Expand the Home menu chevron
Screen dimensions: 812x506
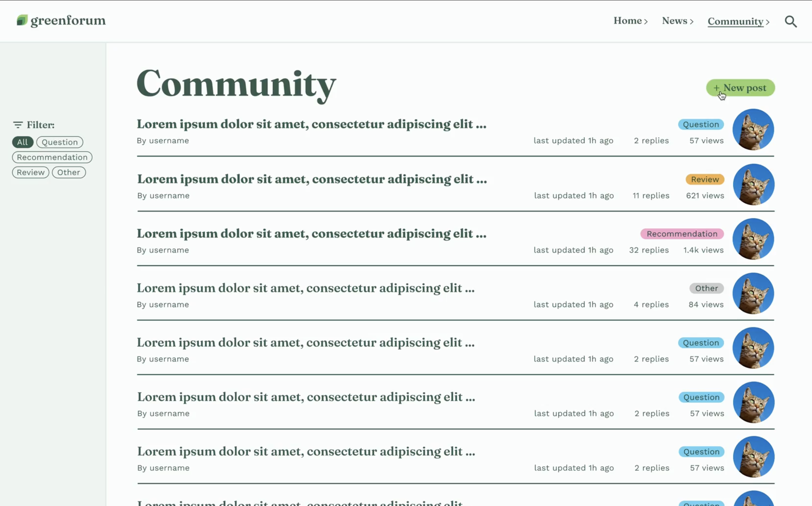tap(646, 22)
